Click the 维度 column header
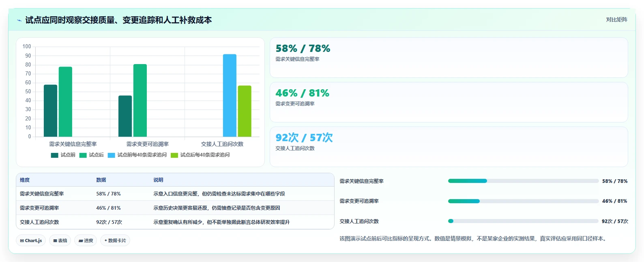Image resolution: width=644 pixels, height=262 pixels. pos(25,180)
